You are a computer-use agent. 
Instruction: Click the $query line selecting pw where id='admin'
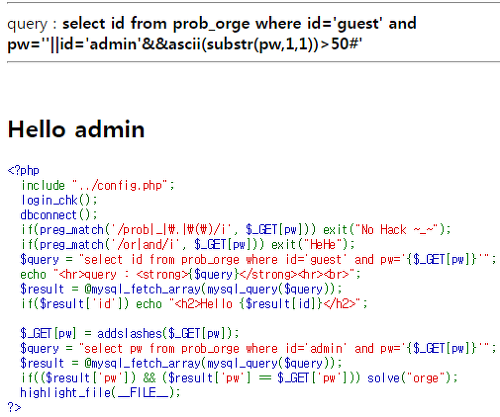point(258,348)
